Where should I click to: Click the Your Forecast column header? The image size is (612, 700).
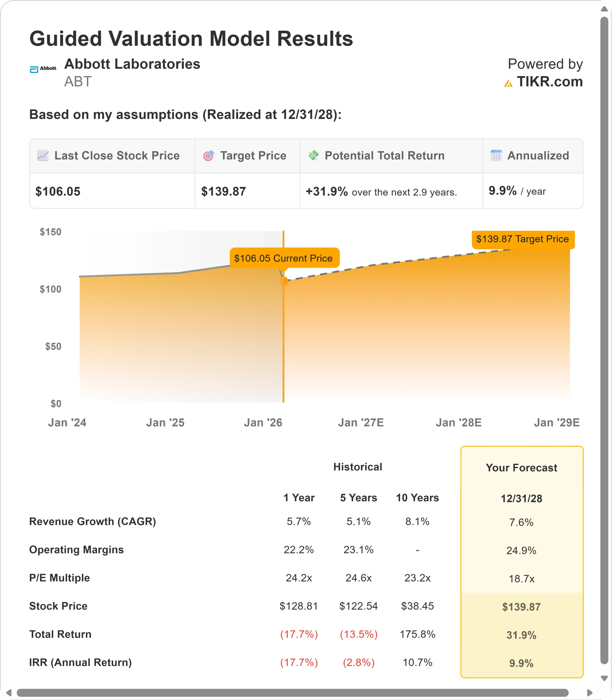521,468
